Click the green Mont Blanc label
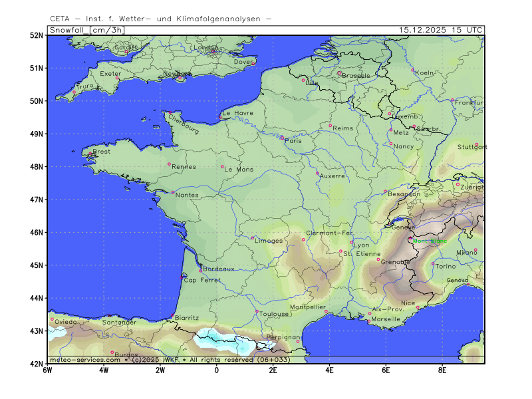 pos(430,241)
